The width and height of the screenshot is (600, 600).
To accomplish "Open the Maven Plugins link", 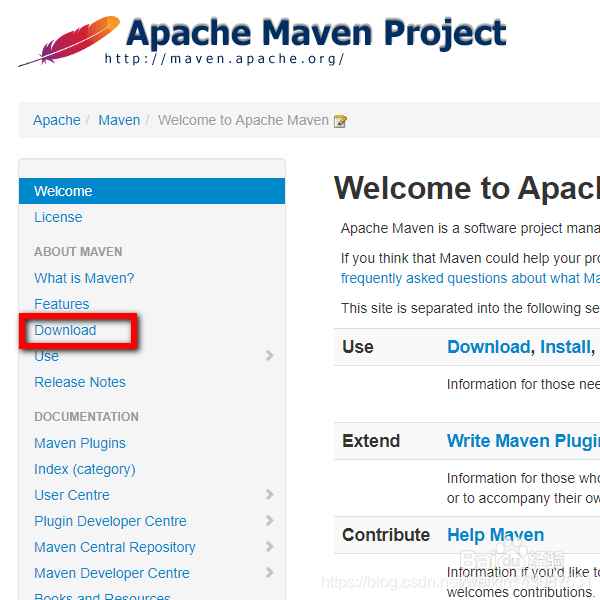I will click(80, 443).
